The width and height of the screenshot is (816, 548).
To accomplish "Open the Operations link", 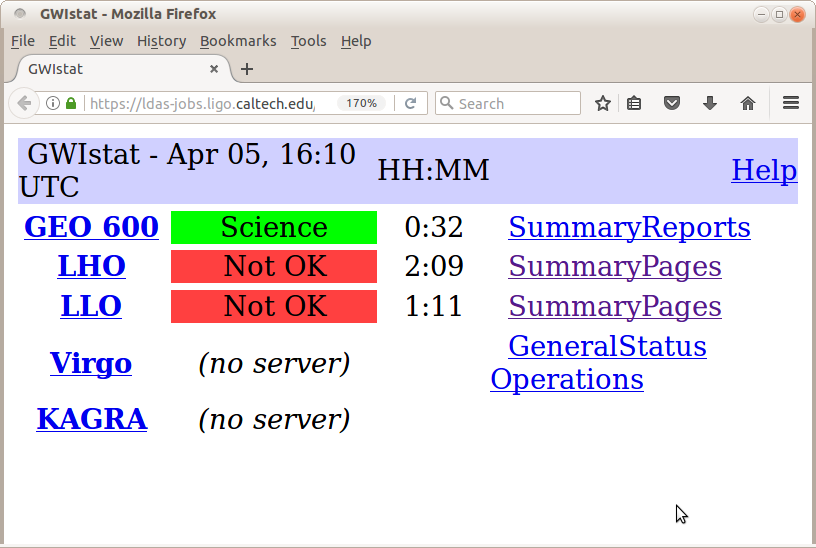I will coord(567,379).
